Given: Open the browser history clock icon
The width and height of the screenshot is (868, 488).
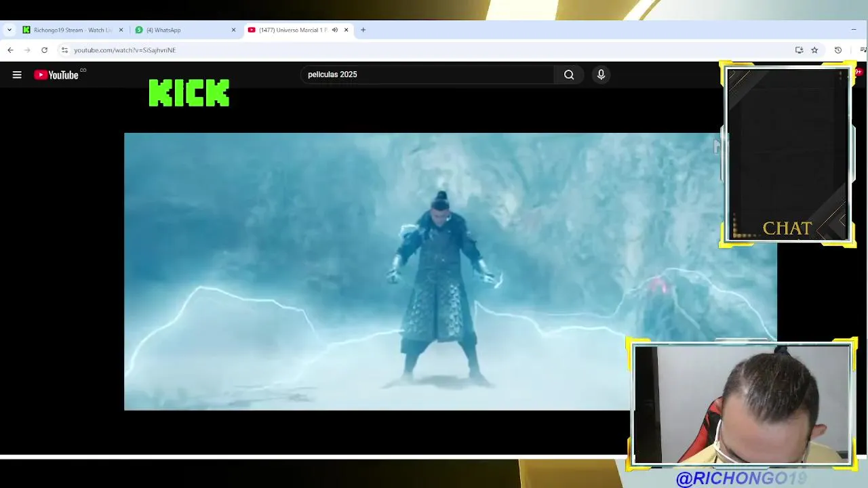Looking at the screenshot, I should [x=838, y=50].
